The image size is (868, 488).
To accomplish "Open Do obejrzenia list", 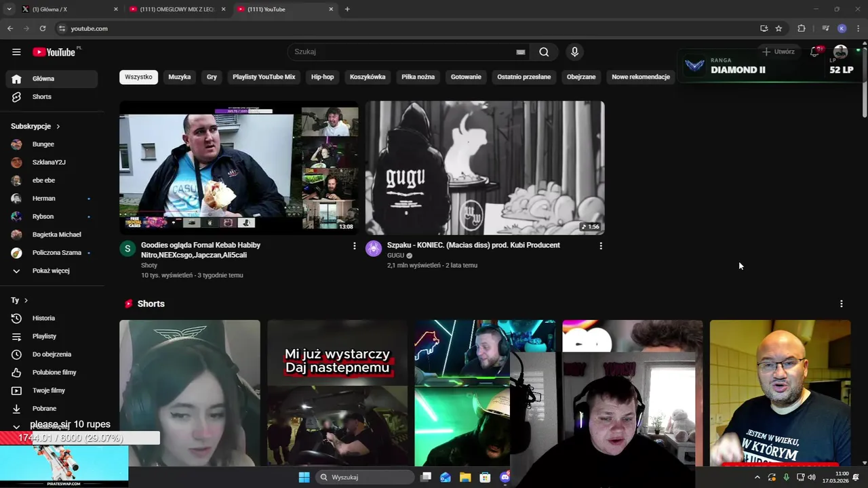I will (x=52, y=354).
